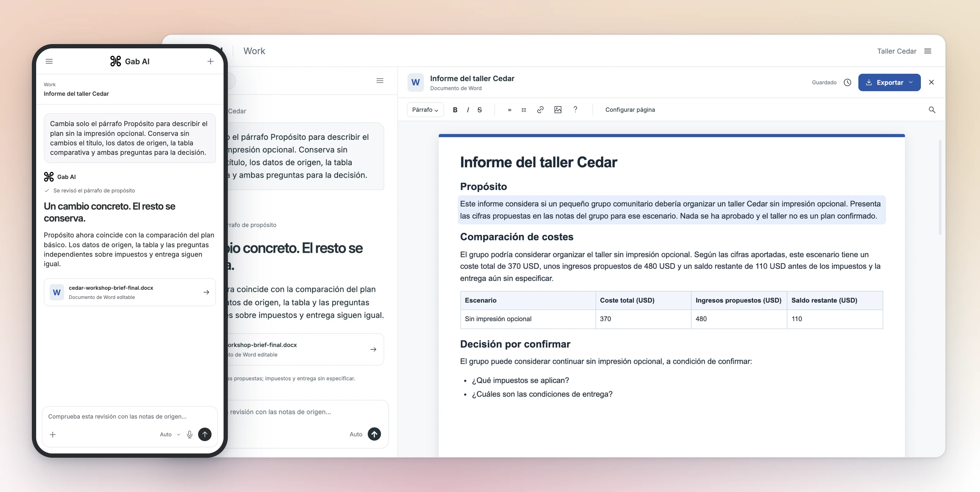
Task: Insert an image using the picture icon
Action: click(558, 110)
